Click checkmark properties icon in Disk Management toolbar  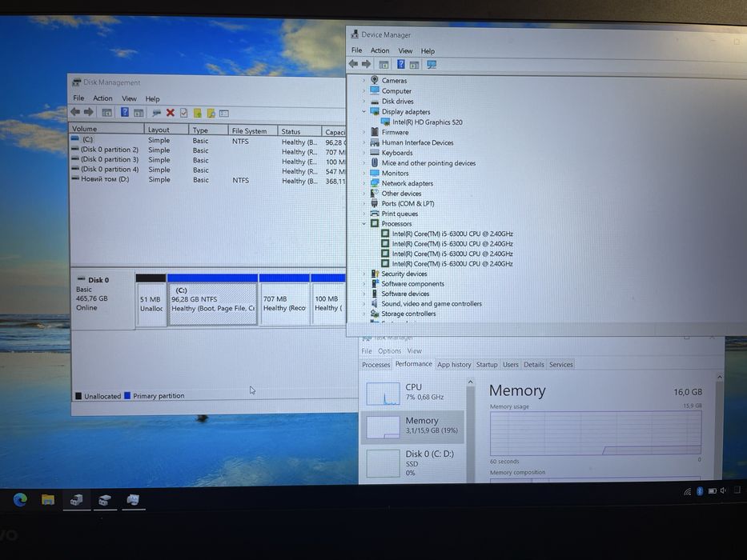coord(184,113)
